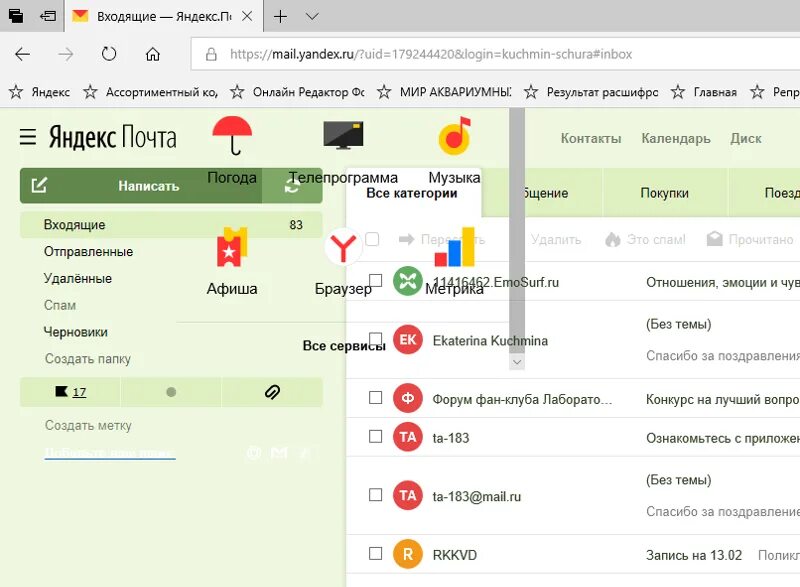Click the Ф avatar of Форум фан-клуба
The height and width of the screenshot is (587, 800).
pyautogui.click(x=408, y=398)
